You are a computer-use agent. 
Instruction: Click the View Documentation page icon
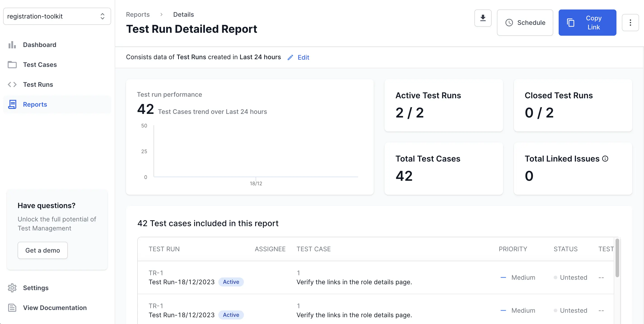click(12, 308)
